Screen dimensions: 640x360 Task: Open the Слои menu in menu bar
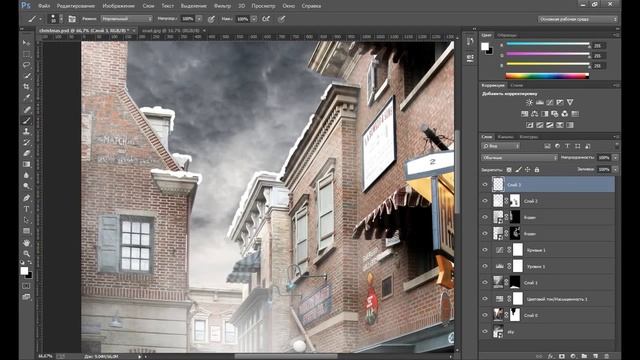149,6
